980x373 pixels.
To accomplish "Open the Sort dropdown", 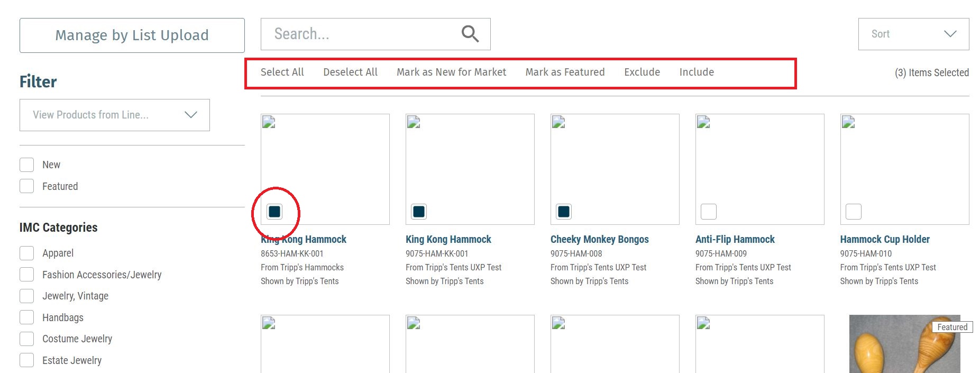I will (913, 34).
